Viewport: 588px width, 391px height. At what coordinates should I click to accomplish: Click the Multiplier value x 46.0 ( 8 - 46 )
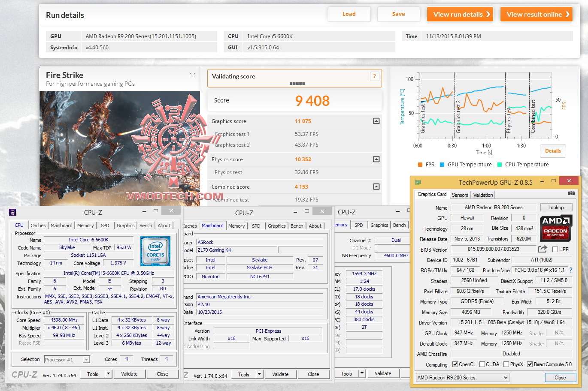tap(64, 328)
